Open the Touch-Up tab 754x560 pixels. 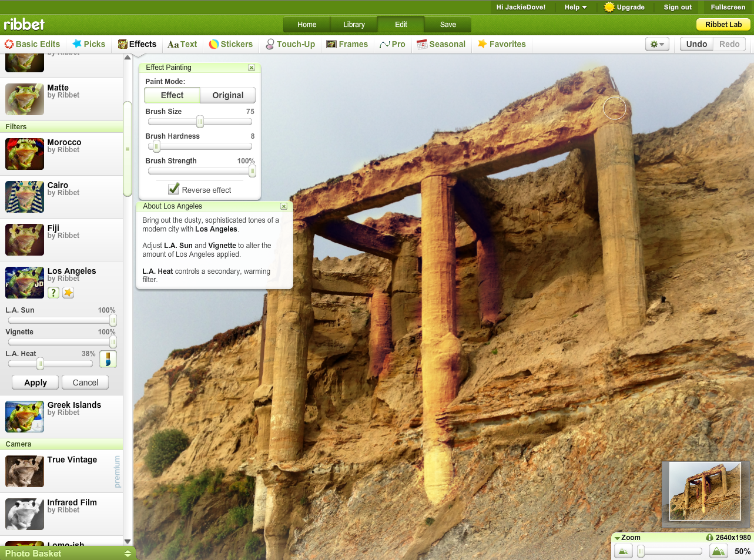tap(290, 44)
